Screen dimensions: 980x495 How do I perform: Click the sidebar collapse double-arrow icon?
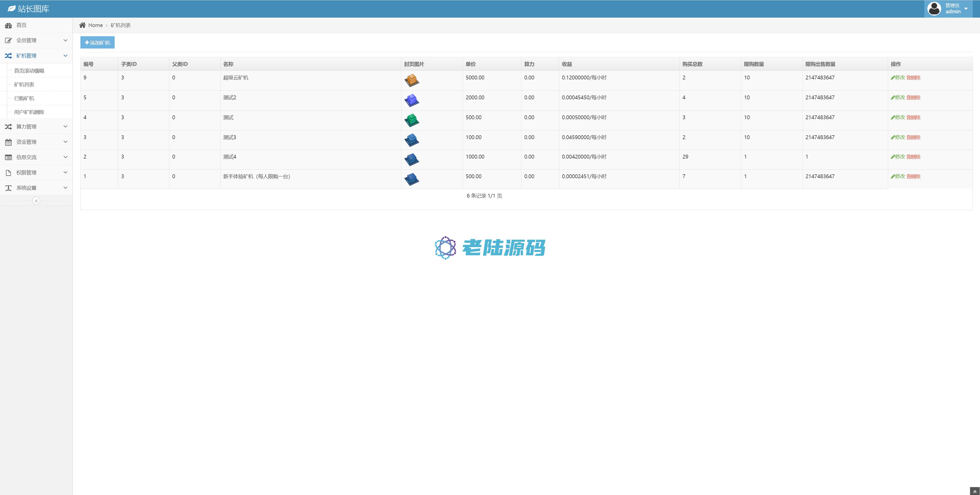36,201
